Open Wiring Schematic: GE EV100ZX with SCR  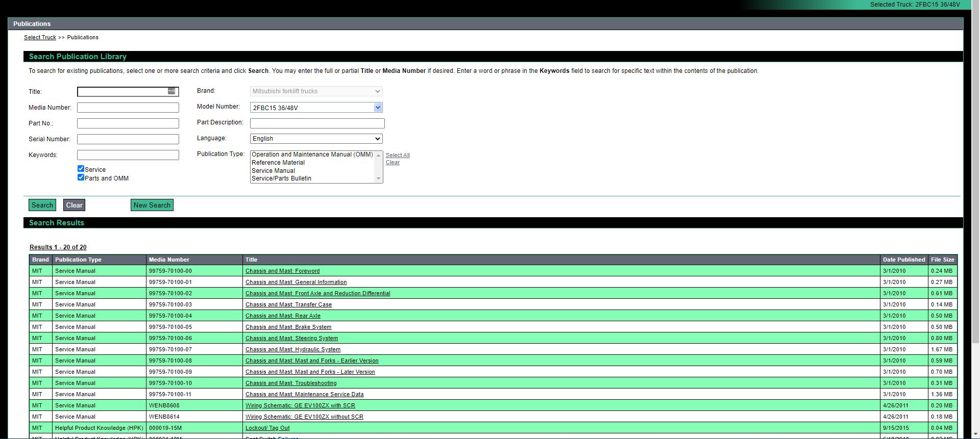pyautogui.click(x=300, y=405)
